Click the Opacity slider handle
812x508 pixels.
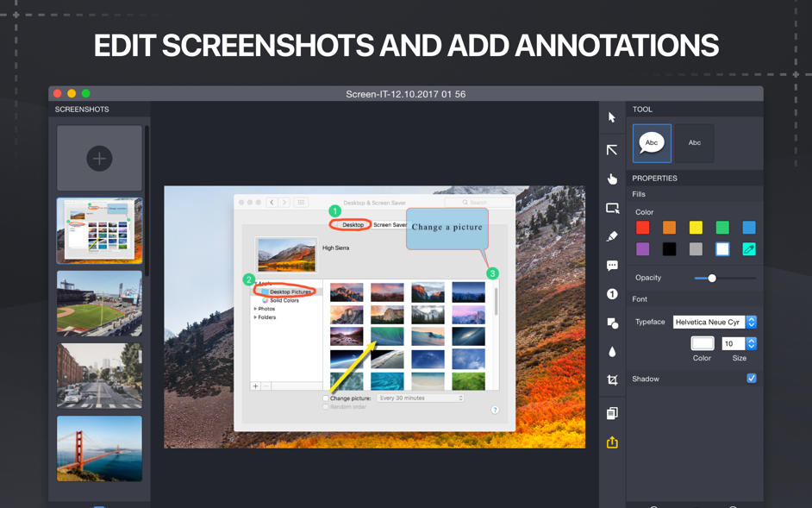click(712, 278)
